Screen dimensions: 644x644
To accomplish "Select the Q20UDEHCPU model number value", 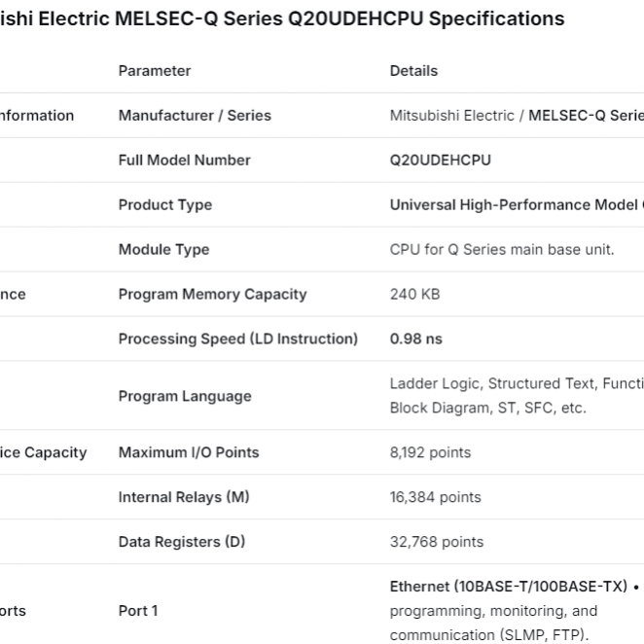I will [440, 161].
